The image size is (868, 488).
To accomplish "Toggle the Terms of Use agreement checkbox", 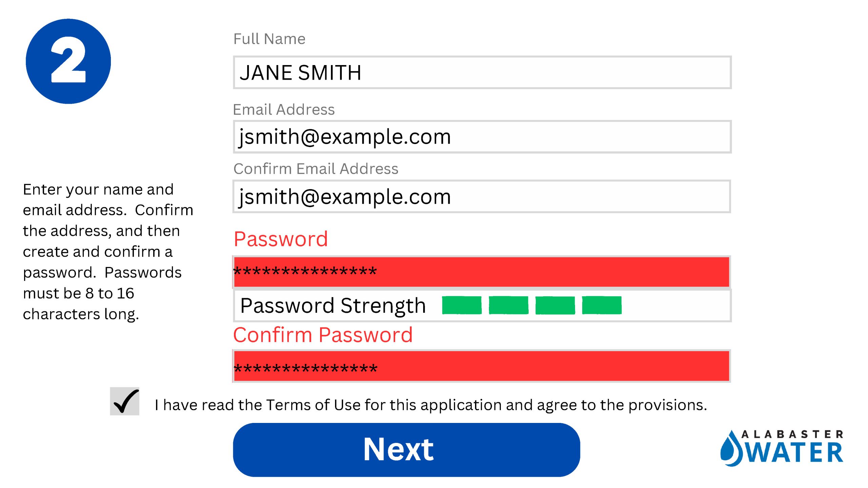I will [124, 402].
